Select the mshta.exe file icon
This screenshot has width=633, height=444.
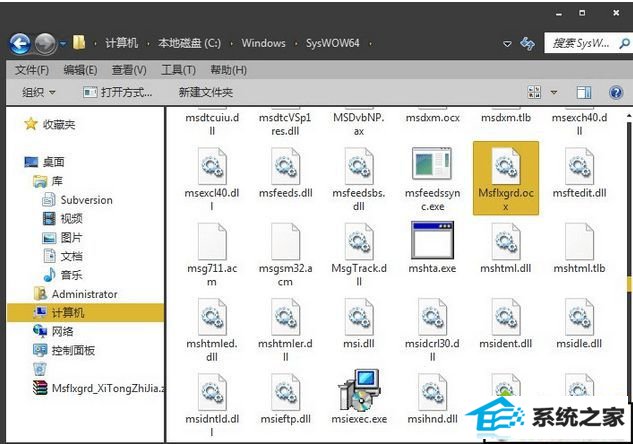[432, 242]
